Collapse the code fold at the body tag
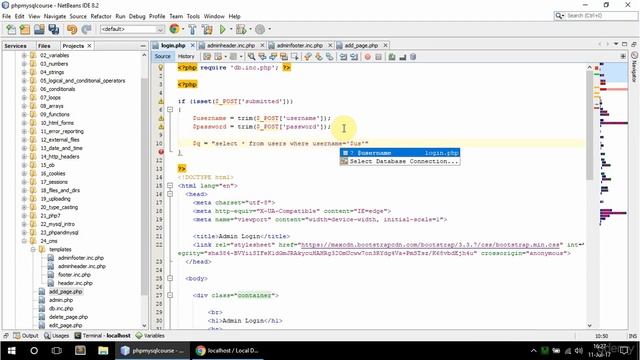640x360 pixels. [170, 278]
